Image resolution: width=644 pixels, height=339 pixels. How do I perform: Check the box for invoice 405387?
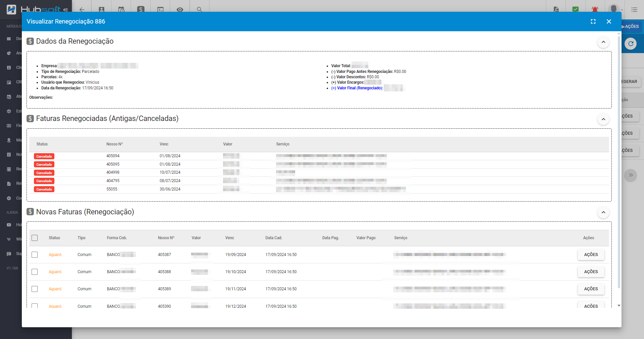(35, 255)
